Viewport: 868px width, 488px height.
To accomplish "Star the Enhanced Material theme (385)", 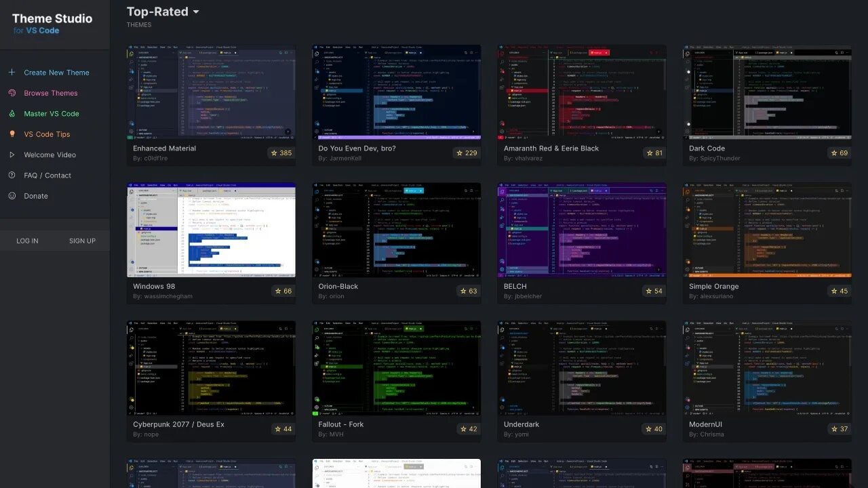I will coord(281,153).
